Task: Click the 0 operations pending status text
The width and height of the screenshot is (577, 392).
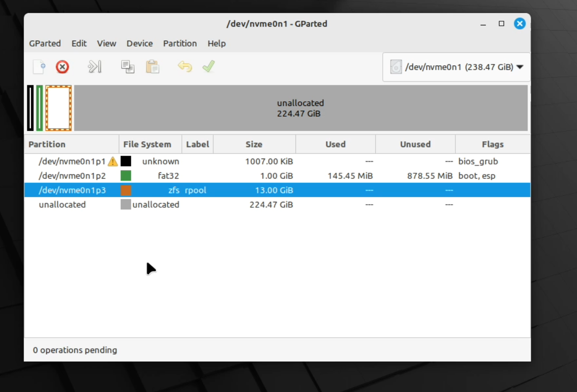Action: coord(75,350)
